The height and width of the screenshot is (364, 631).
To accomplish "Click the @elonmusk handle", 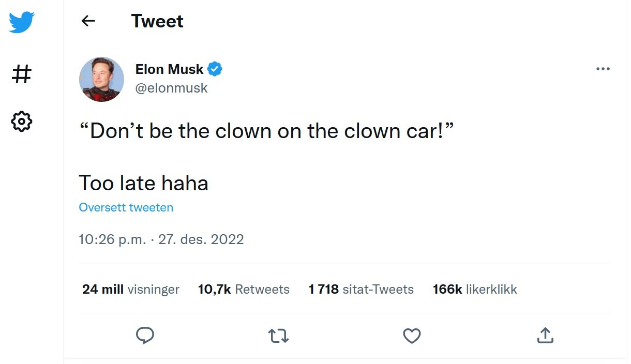I will [171, 88].
